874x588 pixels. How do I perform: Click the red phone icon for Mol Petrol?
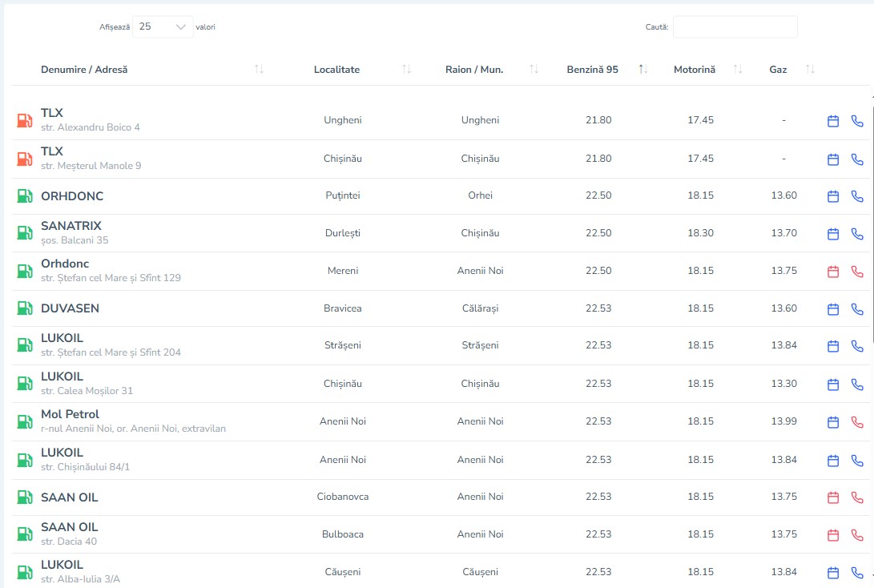pos(857,422)
